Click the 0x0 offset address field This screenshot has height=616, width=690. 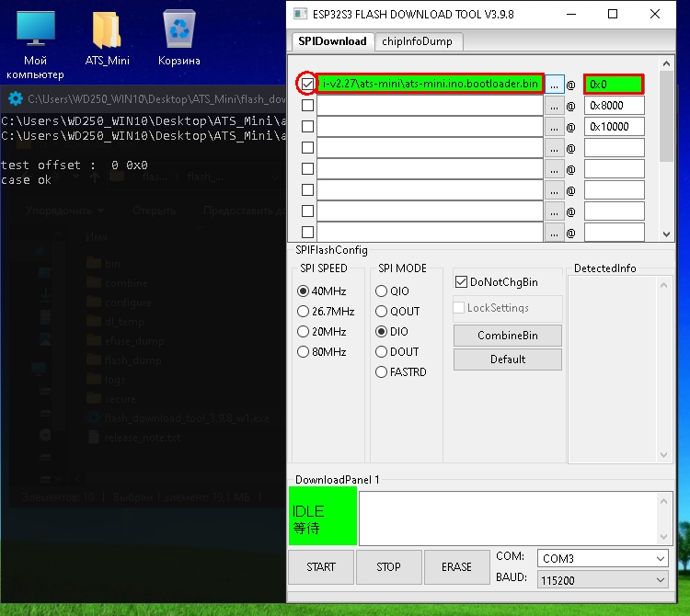(614, 84)
